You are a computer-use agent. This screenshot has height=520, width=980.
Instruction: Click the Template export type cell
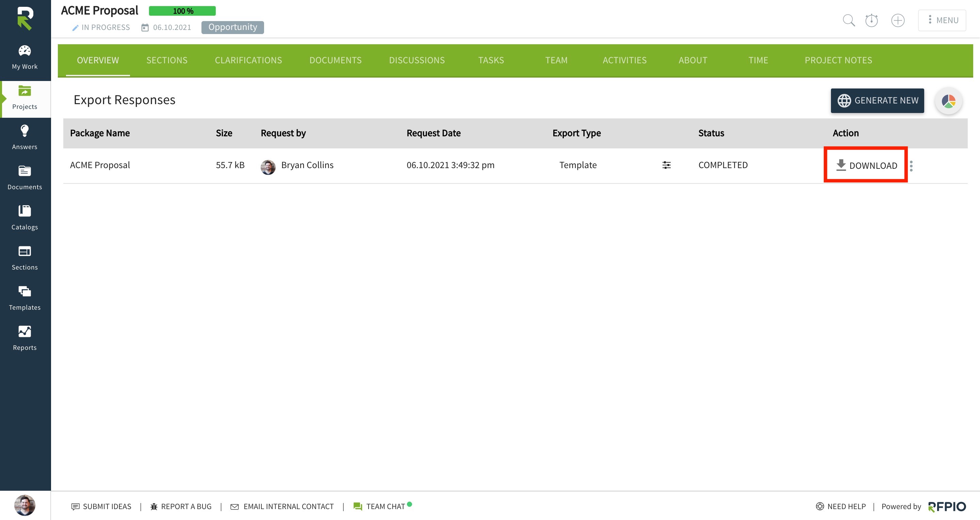578,165
